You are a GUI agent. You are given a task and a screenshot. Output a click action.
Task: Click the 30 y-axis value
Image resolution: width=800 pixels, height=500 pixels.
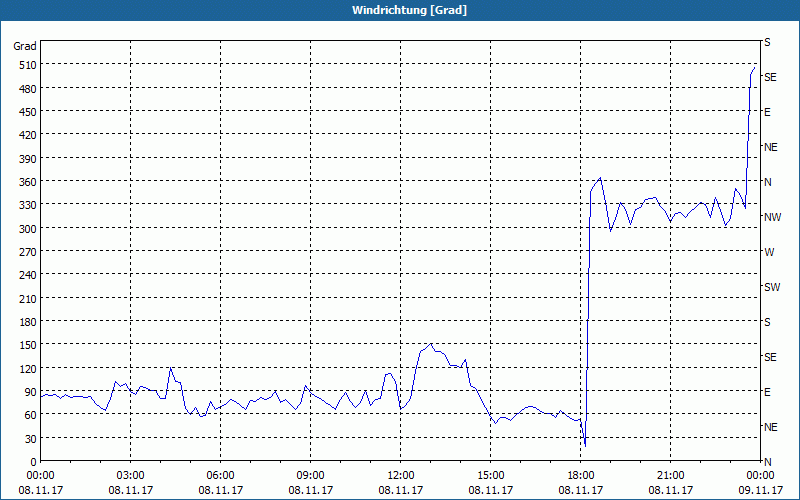point(30,439)
